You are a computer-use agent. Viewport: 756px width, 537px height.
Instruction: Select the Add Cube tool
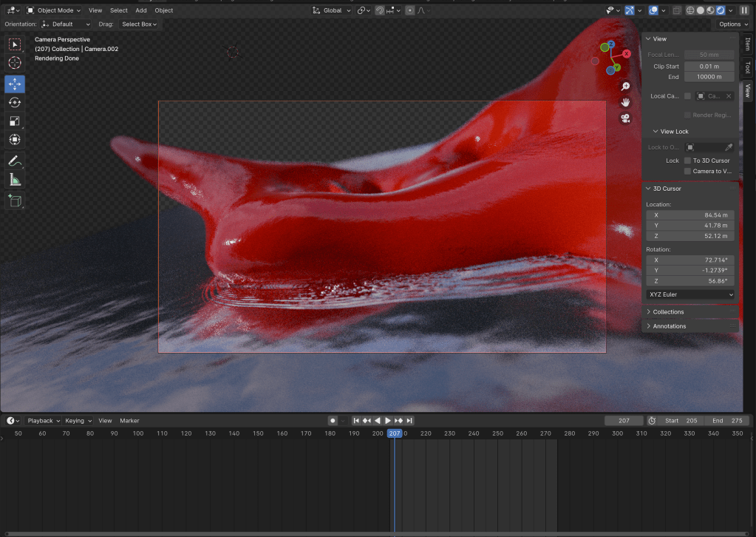pos(15,200)
